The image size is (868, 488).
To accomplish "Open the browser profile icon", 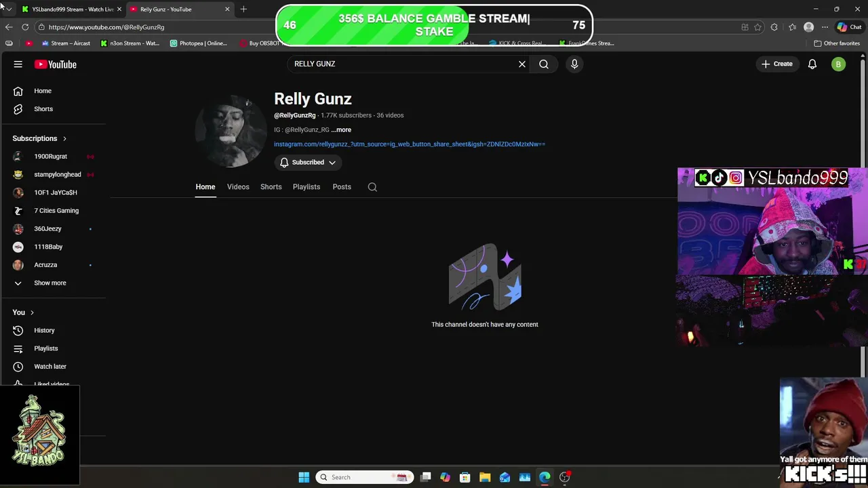I will [x=808, y=27].
